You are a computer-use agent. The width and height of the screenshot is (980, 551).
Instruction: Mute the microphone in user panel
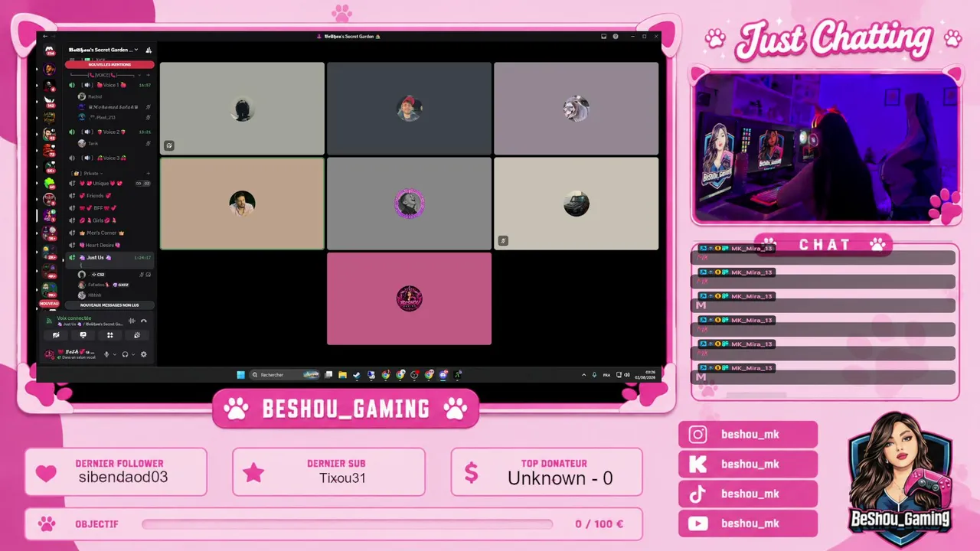click(106, 354)
